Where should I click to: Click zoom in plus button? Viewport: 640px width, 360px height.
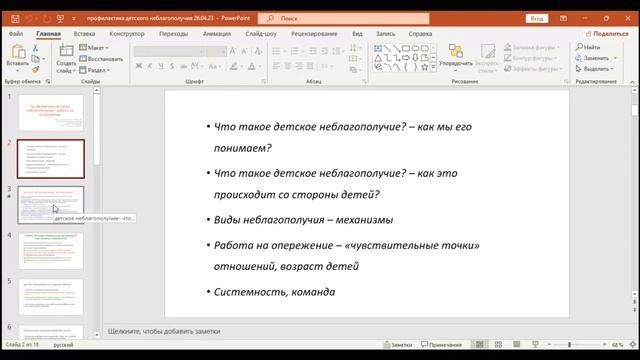[604, 345]
